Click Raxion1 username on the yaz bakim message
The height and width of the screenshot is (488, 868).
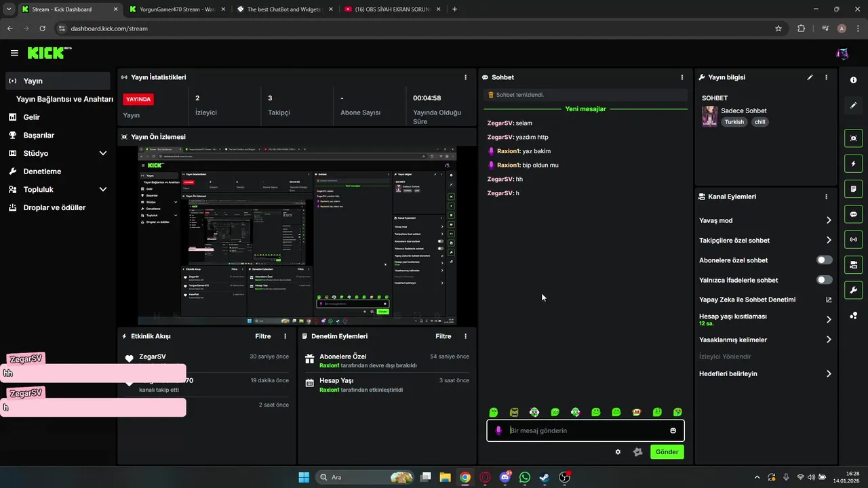tap(509, 151)
